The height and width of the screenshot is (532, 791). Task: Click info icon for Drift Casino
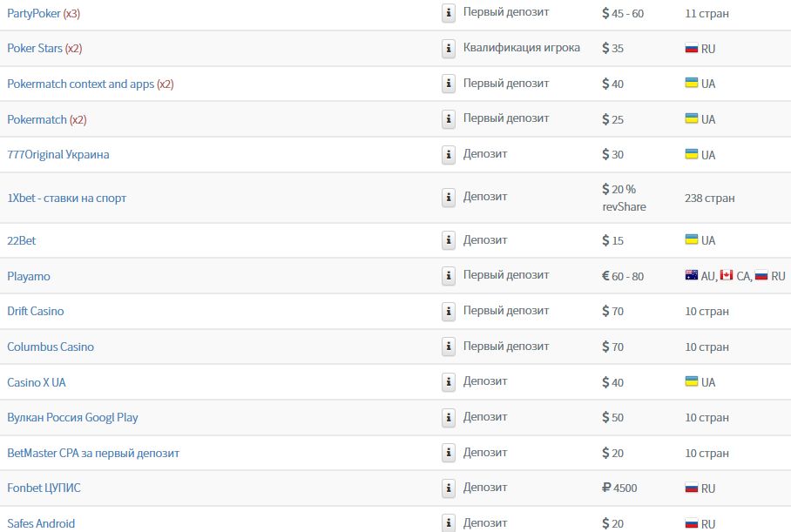click(449, 311)
